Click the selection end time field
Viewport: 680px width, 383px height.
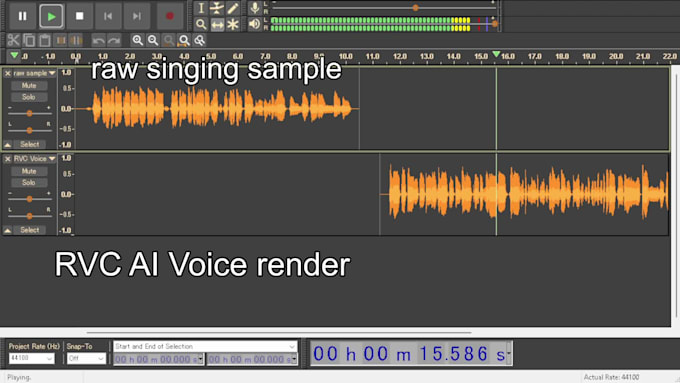tap(252, 359)
